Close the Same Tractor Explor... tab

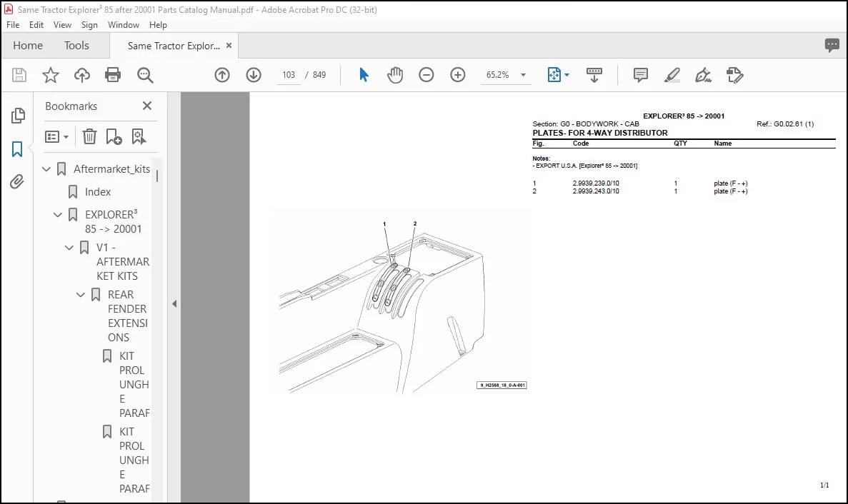[x=229, y=46]
